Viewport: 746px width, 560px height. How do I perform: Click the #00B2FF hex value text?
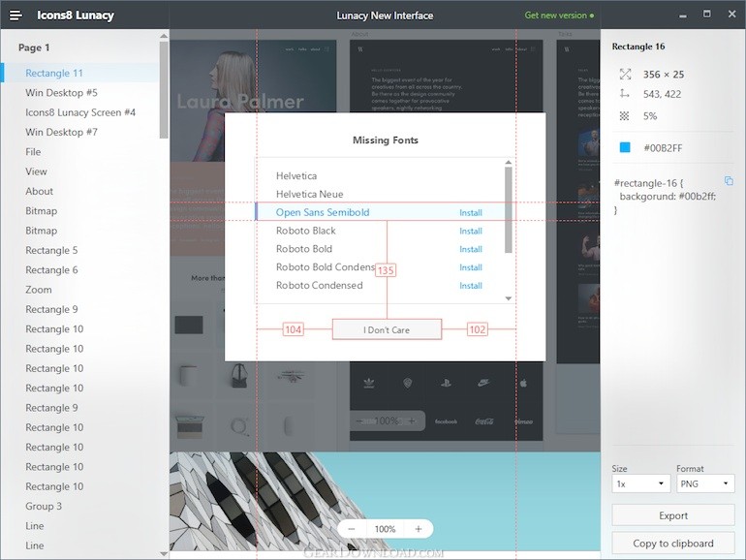click(x=663, y=148)
